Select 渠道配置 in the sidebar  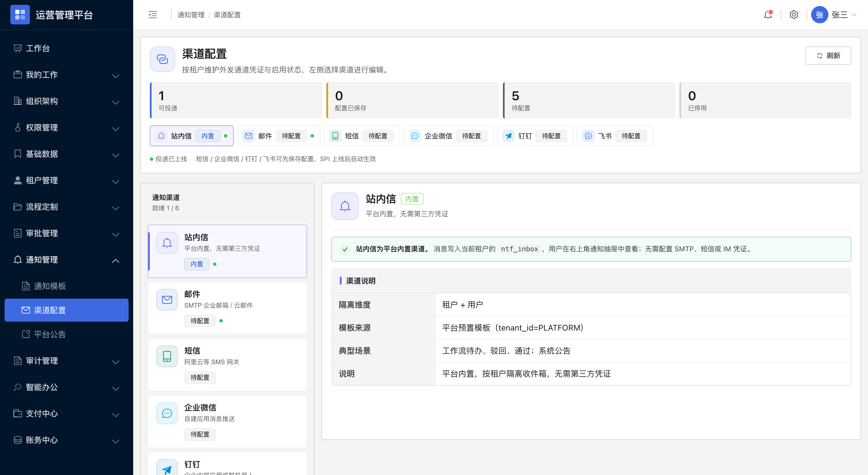66,310
